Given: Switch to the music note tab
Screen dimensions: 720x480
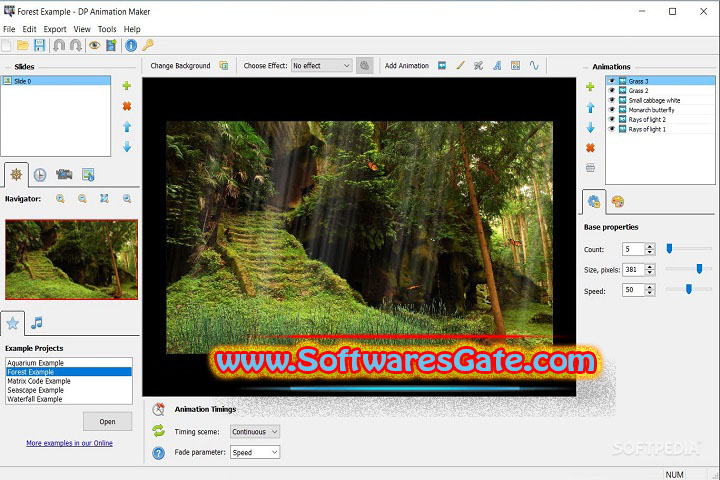Looking at the screenshot, I should (x=37, y=323).
